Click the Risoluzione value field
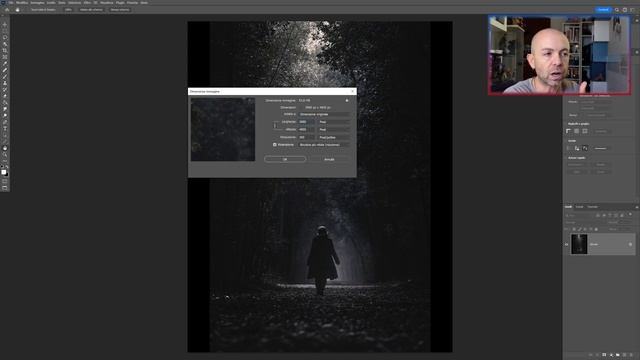The height and width of the screenshot is (360, 640). [x=307, y=137]
